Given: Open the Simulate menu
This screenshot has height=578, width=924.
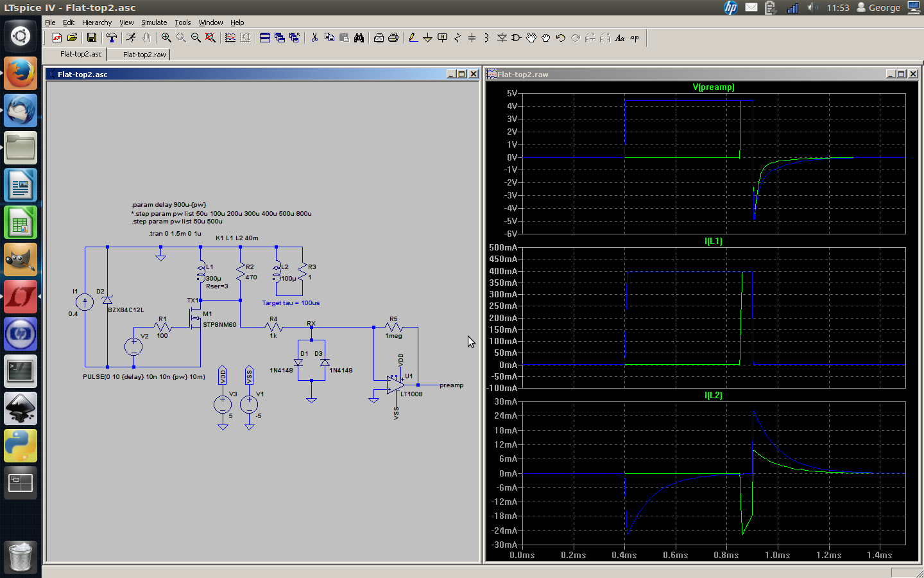Looking at the screenshot, I should pos(154,22).
